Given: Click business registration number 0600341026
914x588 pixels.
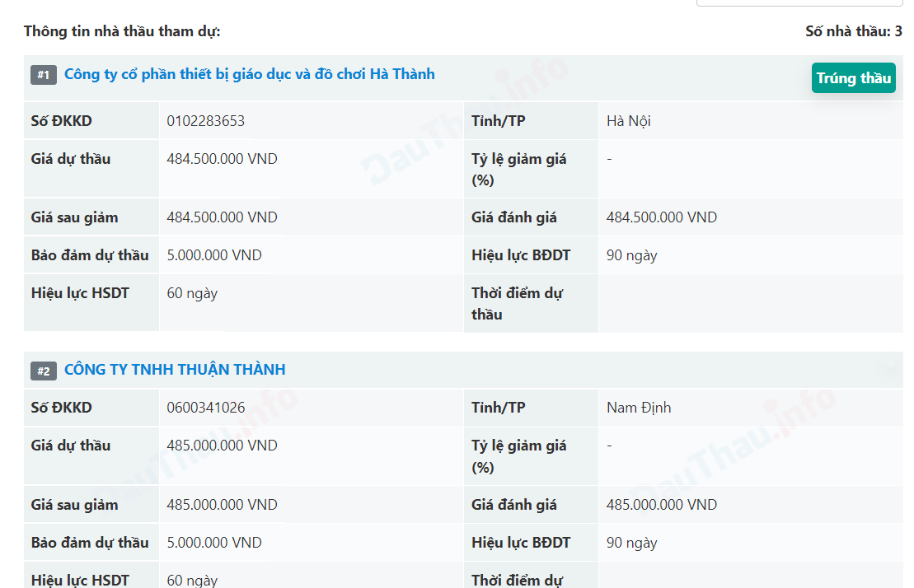Looking at the screenshot, I should [205, 408].
